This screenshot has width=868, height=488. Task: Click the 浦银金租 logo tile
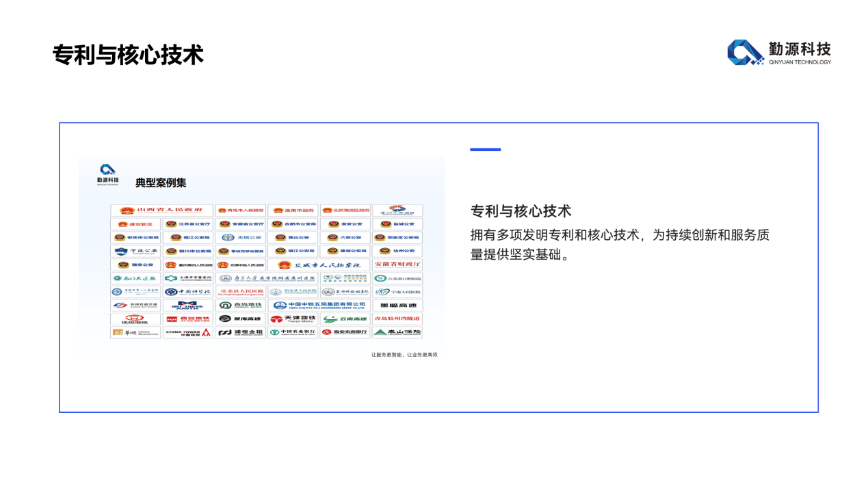[241, 333]
